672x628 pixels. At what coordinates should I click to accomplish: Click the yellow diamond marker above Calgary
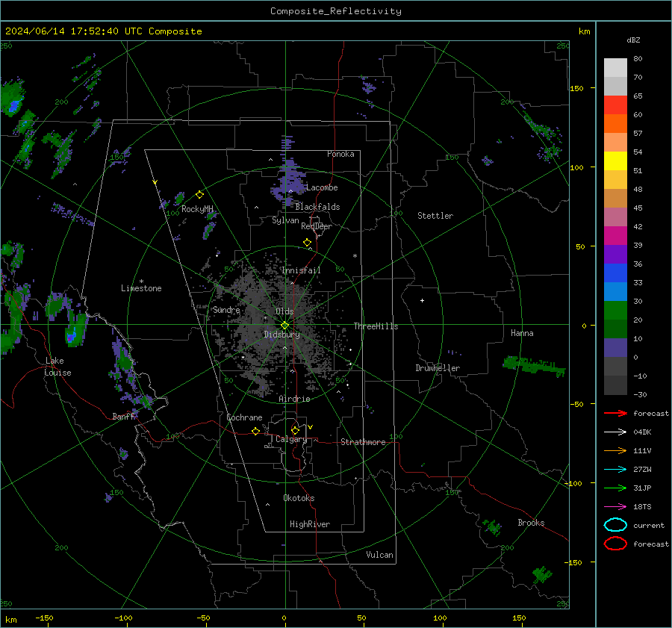(x=295, y=430)
